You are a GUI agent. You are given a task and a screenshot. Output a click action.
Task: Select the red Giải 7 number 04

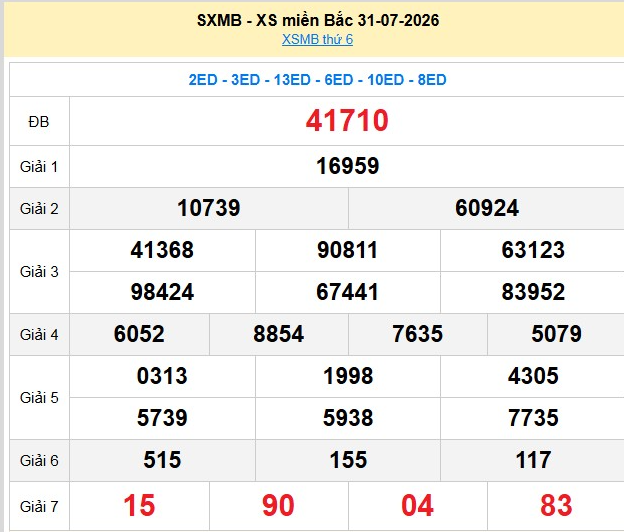[417, 506]
